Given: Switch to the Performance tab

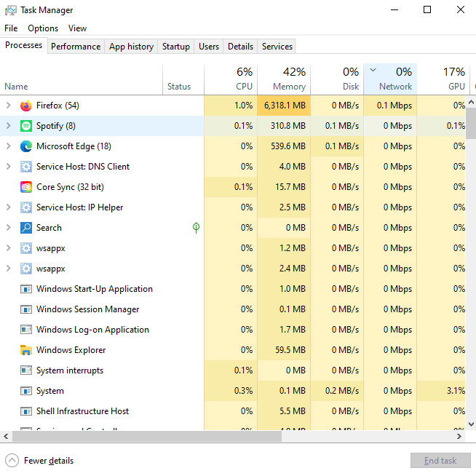Looking at the screenshot, I should coord(76,47).
